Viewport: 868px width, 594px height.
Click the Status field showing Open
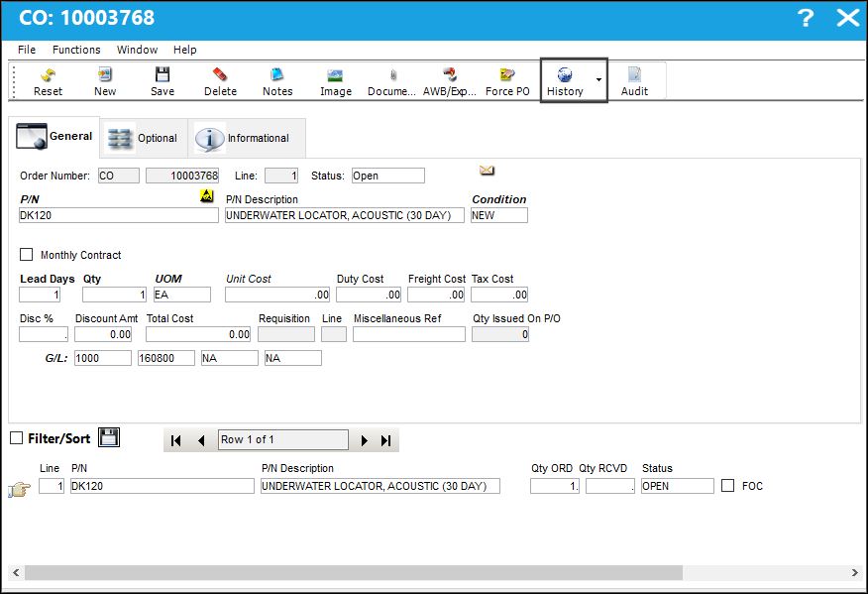388,176
